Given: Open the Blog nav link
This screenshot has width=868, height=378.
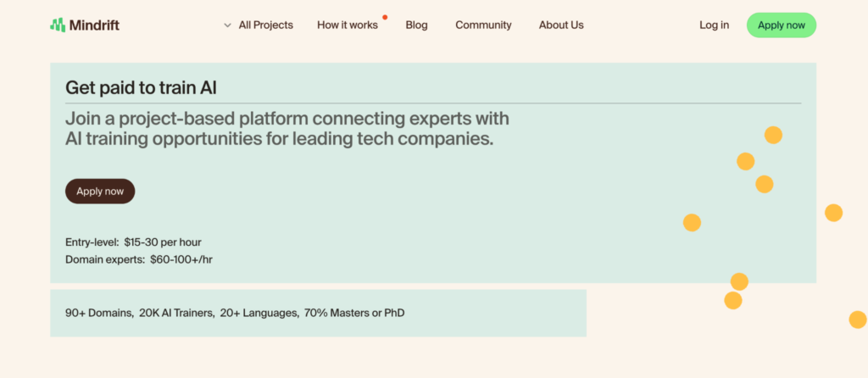Looking at the screenshot, I should [x=416, y=25].
